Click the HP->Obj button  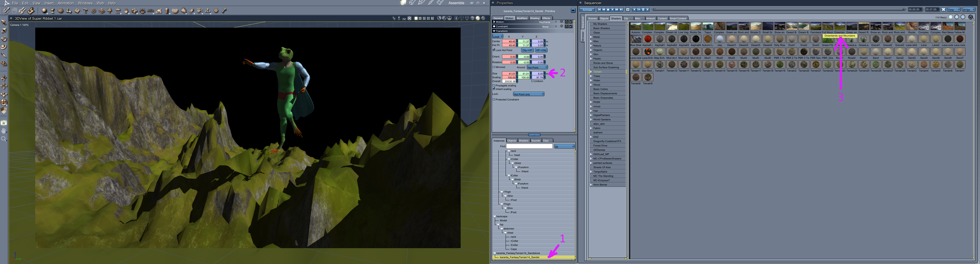(541, 50)
